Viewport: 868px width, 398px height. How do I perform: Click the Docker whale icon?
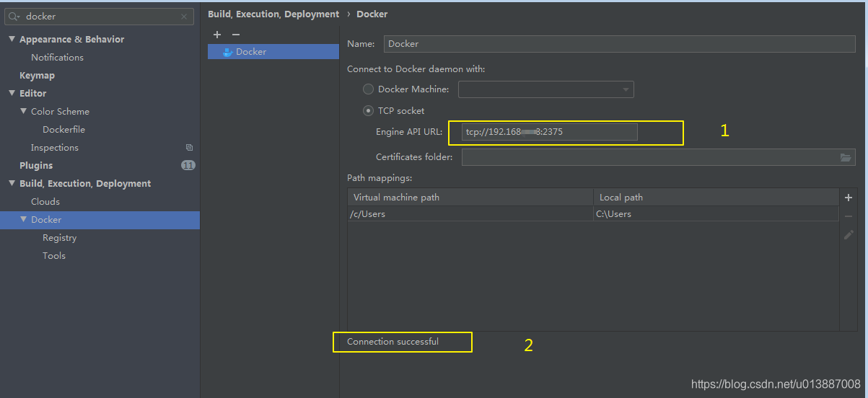coord(227,52)
